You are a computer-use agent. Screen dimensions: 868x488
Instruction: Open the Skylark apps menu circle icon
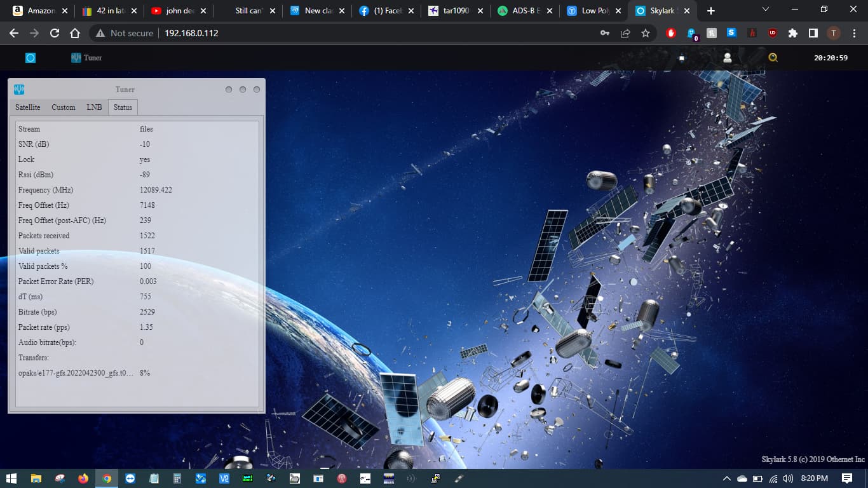click(x=31, y=58)
